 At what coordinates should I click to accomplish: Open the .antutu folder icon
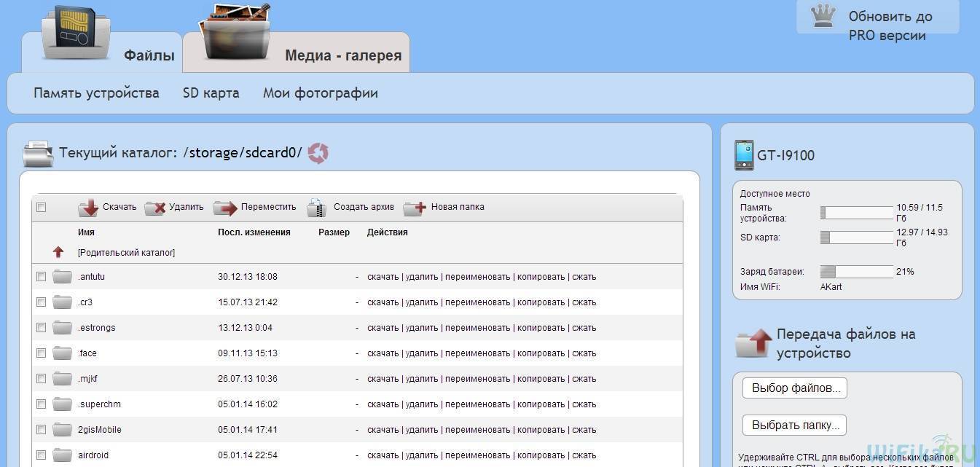[x=63, y=277]
